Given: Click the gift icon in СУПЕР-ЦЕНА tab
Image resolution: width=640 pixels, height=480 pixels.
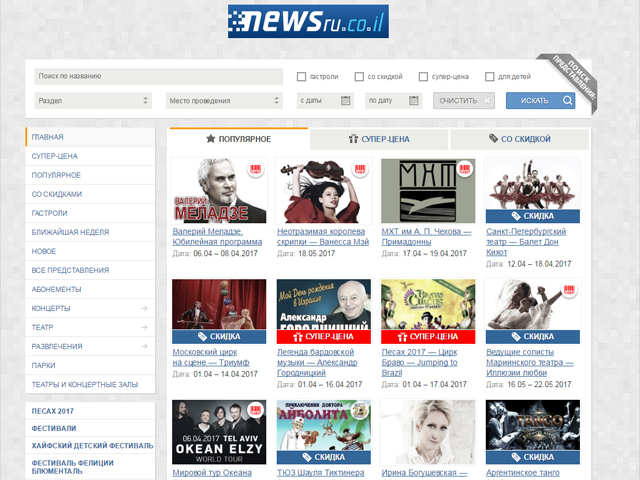Looking at the screenshot, I should [x=353, y=139].
